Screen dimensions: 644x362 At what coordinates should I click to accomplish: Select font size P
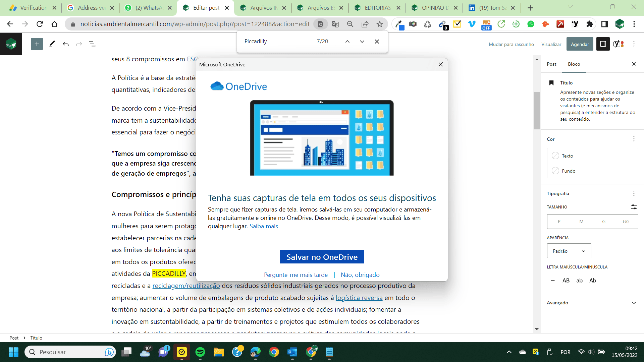point(559,222)
